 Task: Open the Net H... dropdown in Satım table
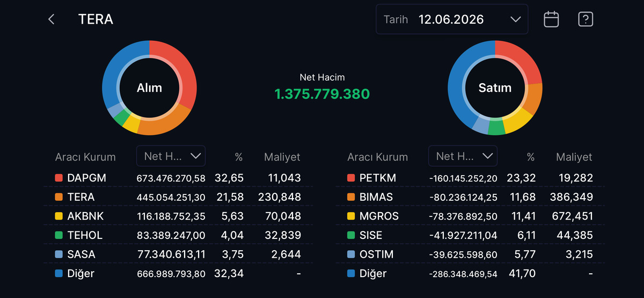click(463, 156)
